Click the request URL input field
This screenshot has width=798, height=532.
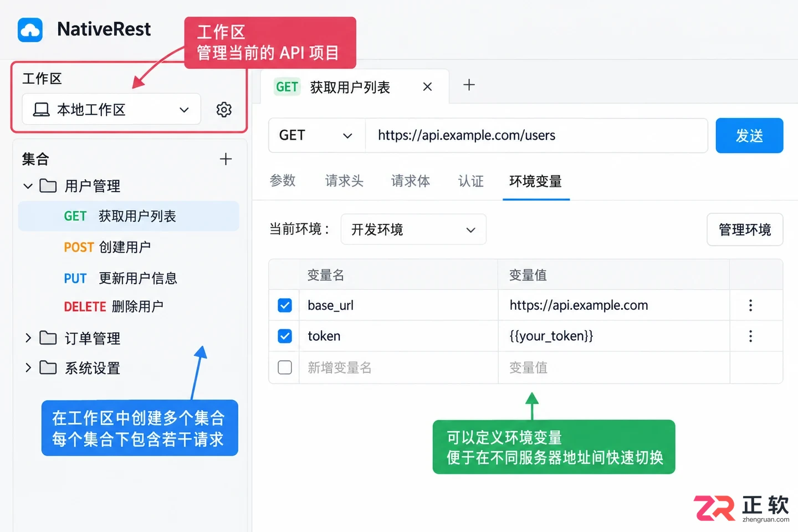click(536, 135)
